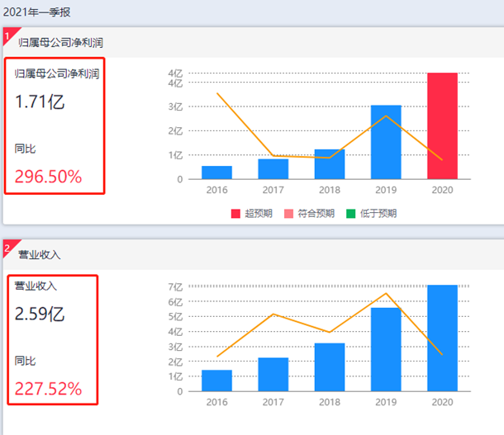504x435 pixels.
Task: Select the 2019 bar in net profit chart
Action: click(x=386, y=142)
